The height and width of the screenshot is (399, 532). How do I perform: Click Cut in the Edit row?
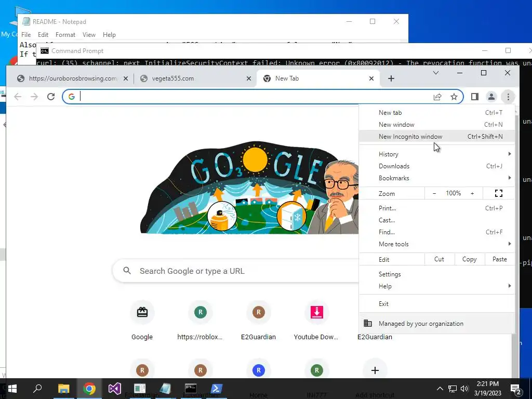pyautogui.click(x=439, y=259)
